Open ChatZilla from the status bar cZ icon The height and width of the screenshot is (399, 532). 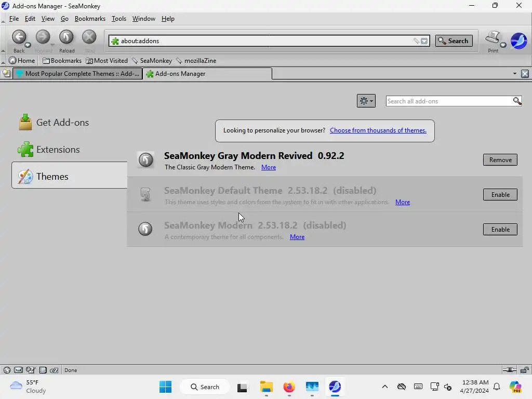(54, 370)
